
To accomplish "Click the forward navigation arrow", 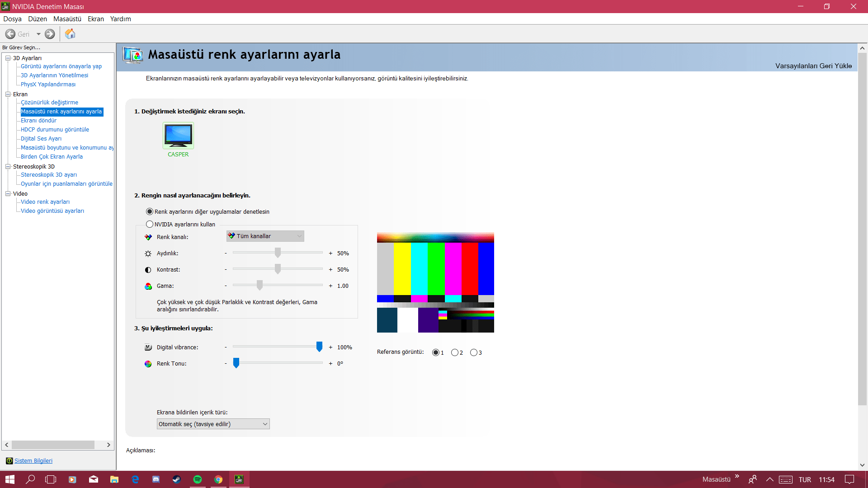I will pyautogui.click(x=50, y=34).
